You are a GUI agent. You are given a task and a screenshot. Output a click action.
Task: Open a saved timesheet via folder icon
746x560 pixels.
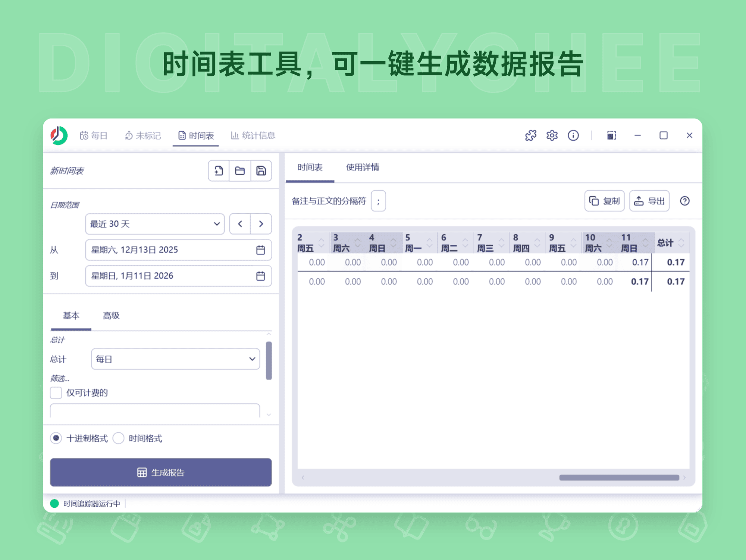(x=240, y=170)
